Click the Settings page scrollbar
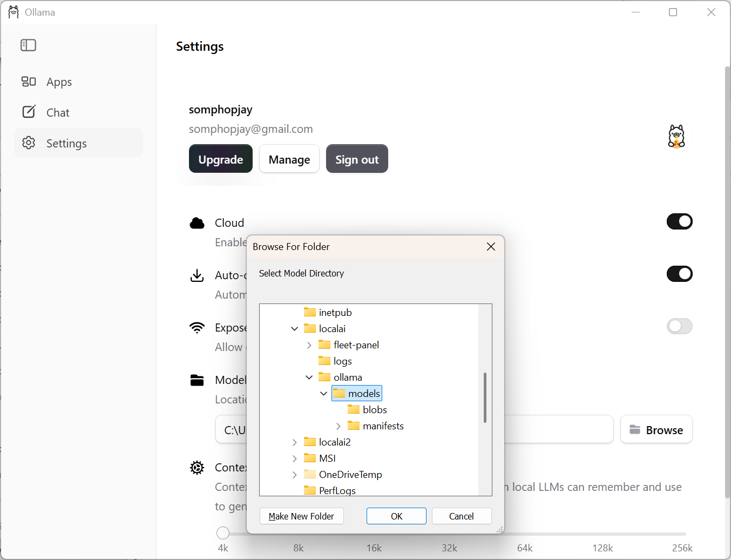This screenshot has height=560, width=731. pos(727,282)
